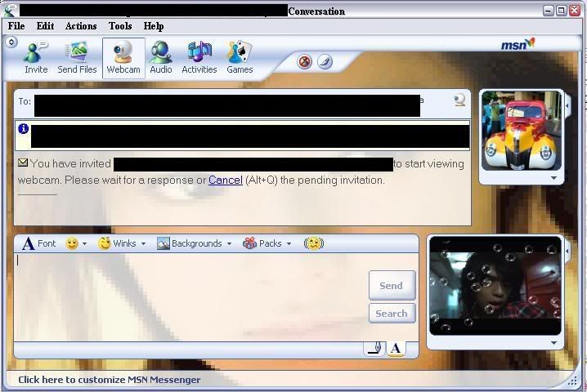Minimize the conversation window

(549, 11)
